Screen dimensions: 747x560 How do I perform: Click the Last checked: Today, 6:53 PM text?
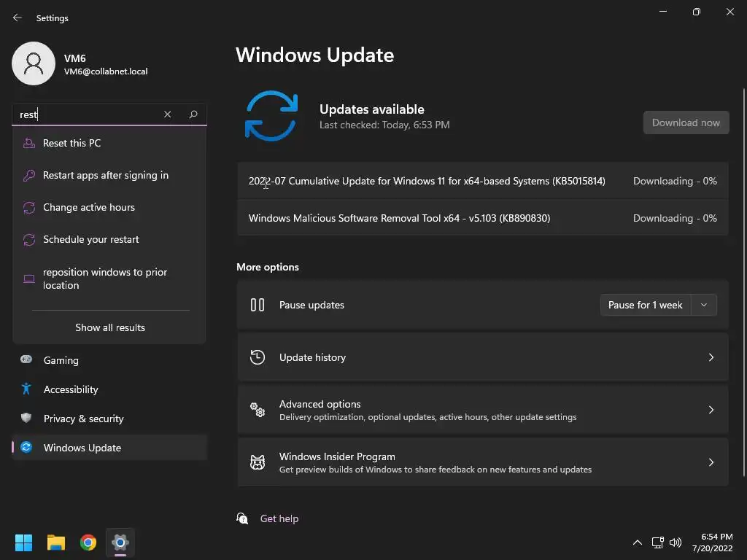pos(384,125)
